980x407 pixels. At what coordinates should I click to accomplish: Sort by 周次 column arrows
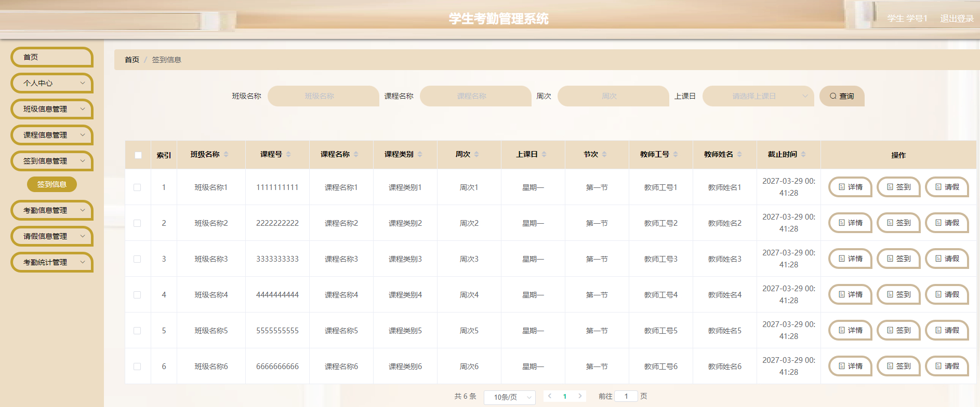tap(476, 154)
